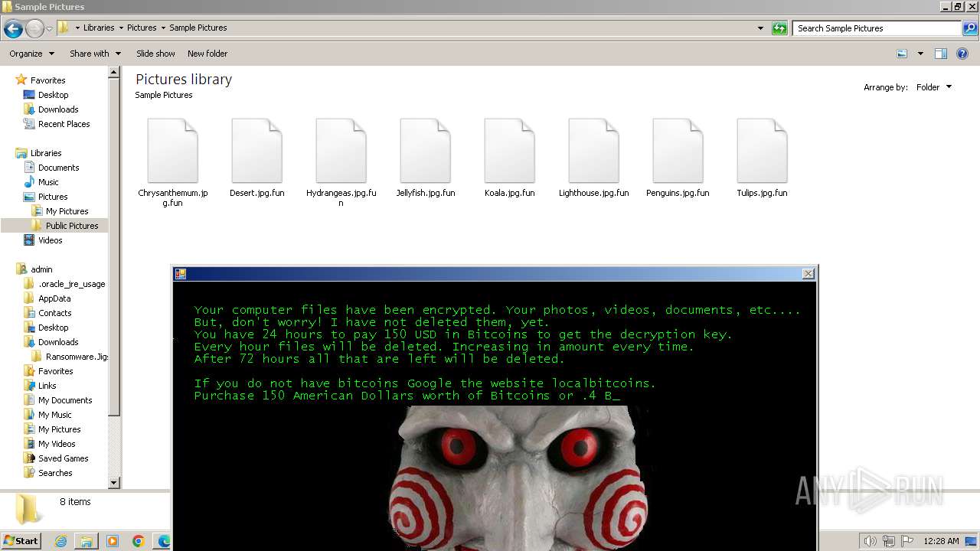Select Public Pictures folder
This screenshot has width=980, height=551.
coord(72,226)
